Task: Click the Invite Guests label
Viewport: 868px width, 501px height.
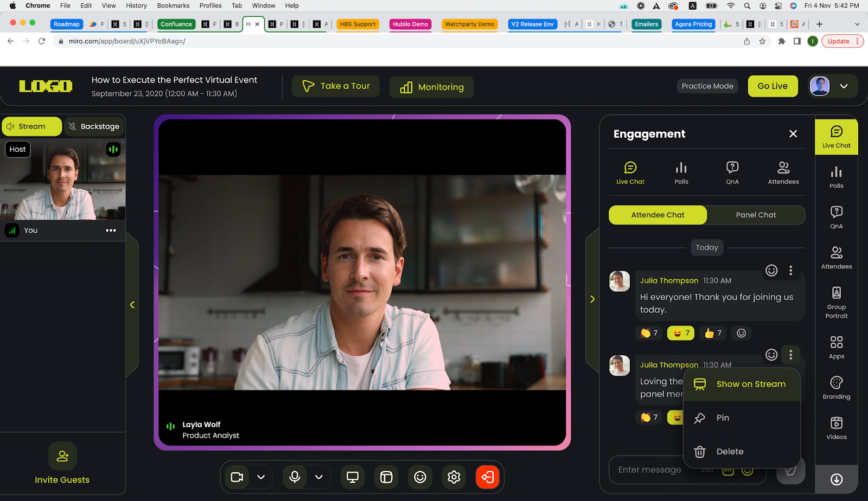Action: tap(62, 480)
